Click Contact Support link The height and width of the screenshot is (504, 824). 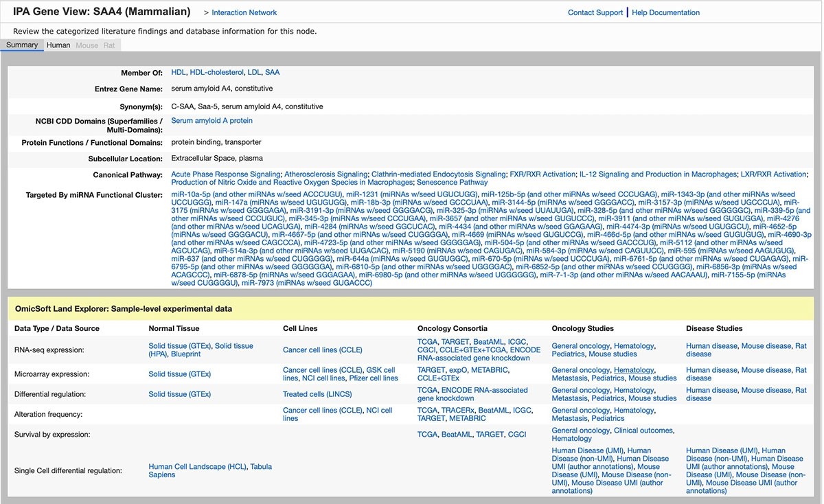595,12
